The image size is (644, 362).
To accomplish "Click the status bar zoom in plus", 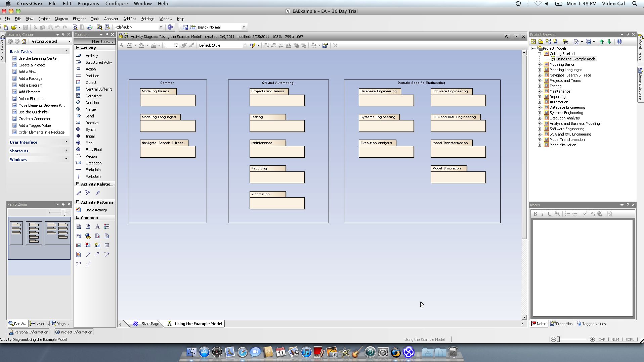I will pyautogui.click(x=592, y=340).
